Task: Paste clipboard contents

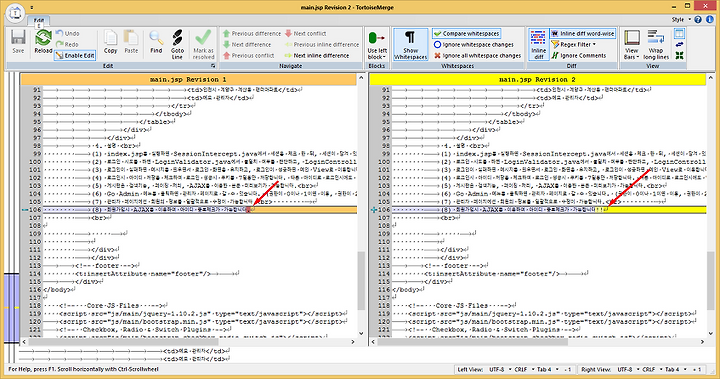Action: (x=131, y=42)
